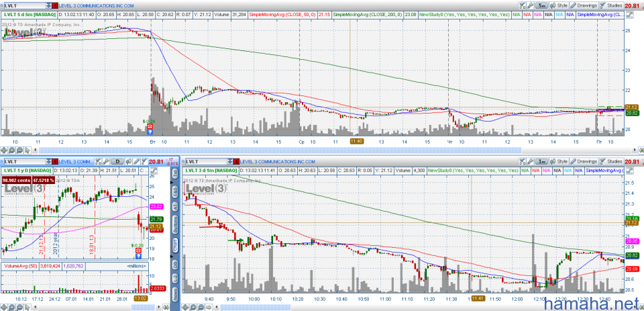This screenshot has height=311, width=644.
Task: Click LVLT symbol field in 1m chart
Action: [x=207, y=162]
